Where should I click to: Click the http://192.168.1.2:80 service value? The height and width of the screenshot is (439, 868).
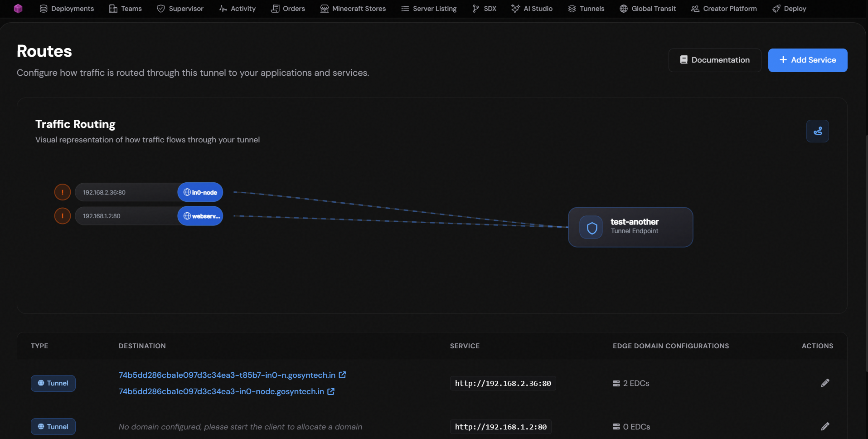pos(501,427)
